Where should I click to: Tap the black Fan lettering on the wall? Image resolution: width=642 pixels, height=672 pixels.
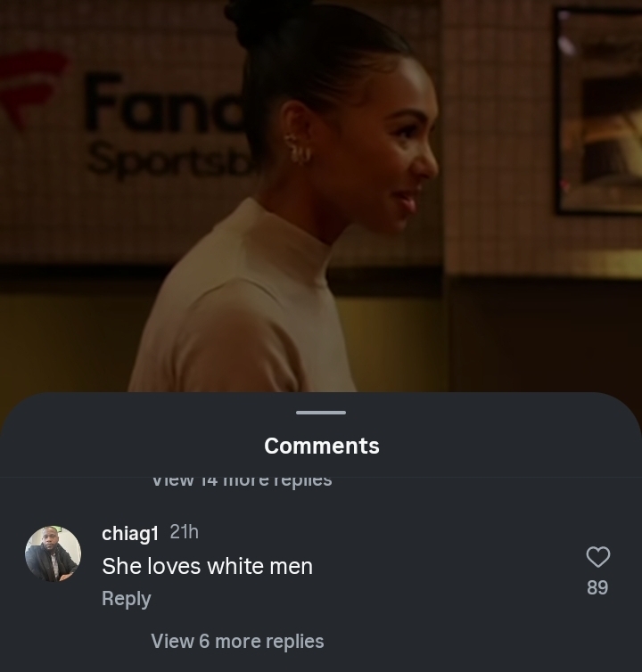(x=165, y=101)
